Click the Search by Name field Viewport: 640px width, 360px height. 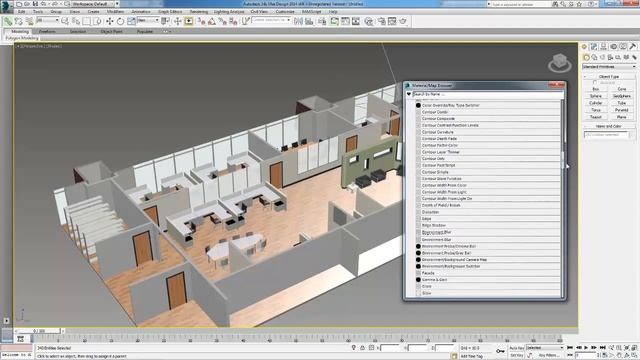tap(487, 94)
